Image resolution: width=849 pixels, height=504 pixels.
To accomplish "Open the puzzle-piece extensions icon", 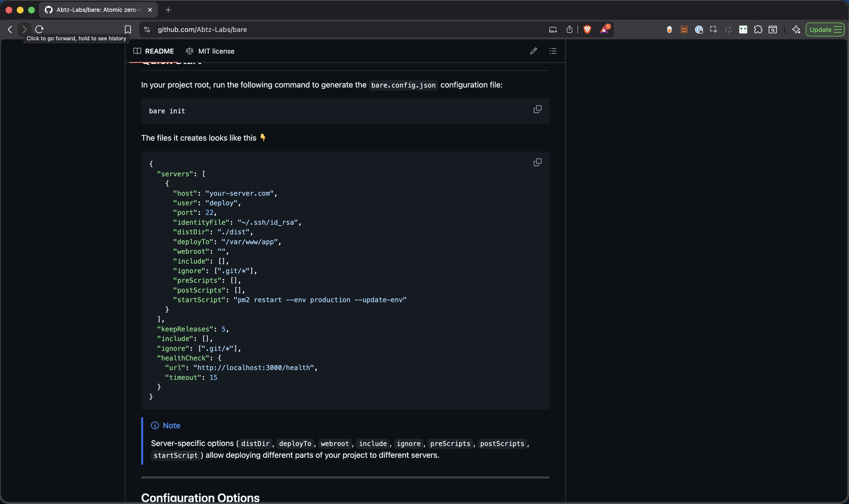I will click(758, 30).
